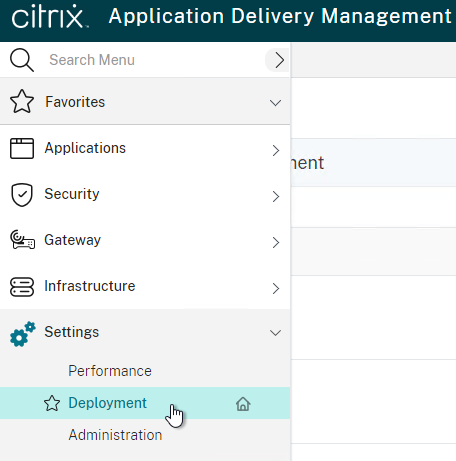Click the Citrix logo in header
Screen dimensions: 456x461
pos(50,16)
